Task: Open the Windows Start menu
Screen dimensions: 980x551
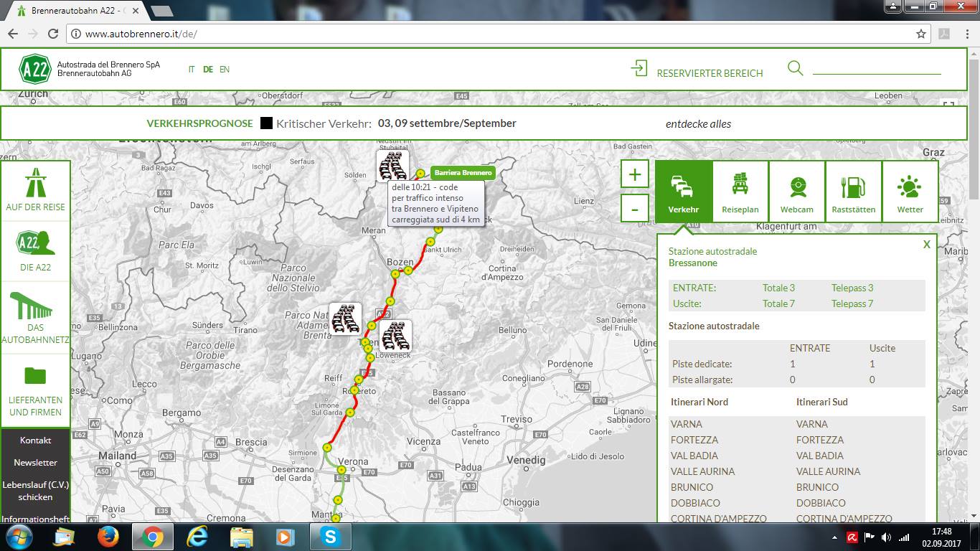Action: (18, 537)
